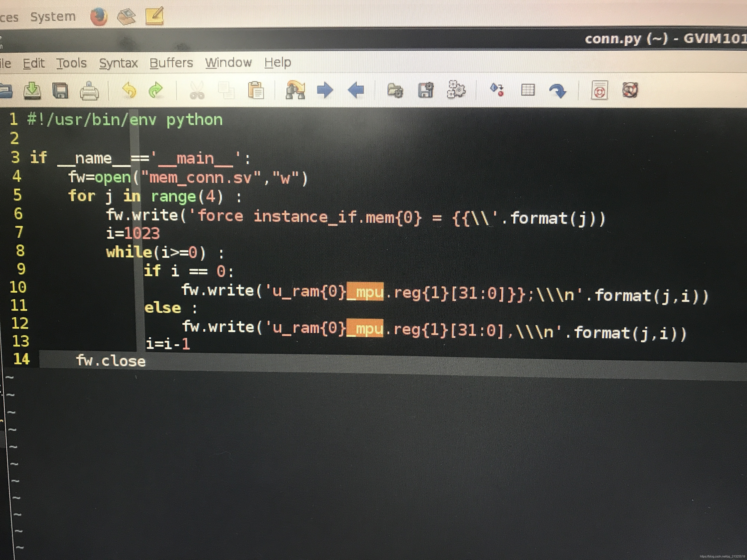
Task: Launch Firefox from the top panel
Action: 99,17
